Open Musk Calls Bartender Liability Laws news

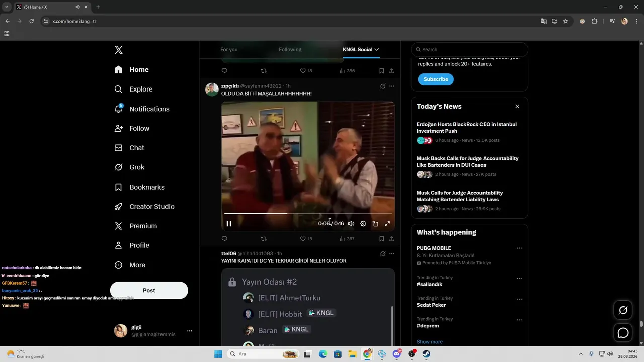pyautogui.click(x=469, y=201)
